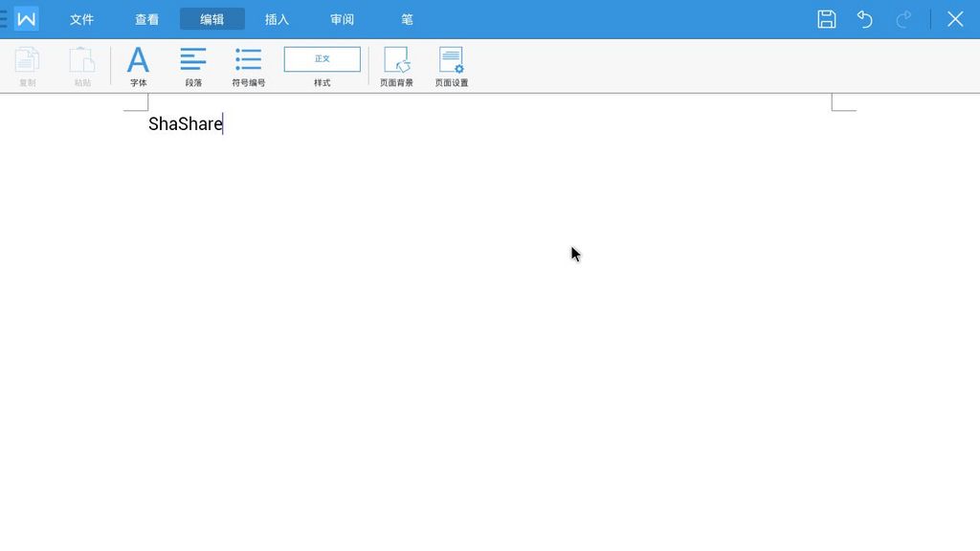Open the 字体 font options
This screenshot has width=980, height=551.
pyautogui.click(x=138, y=66)
